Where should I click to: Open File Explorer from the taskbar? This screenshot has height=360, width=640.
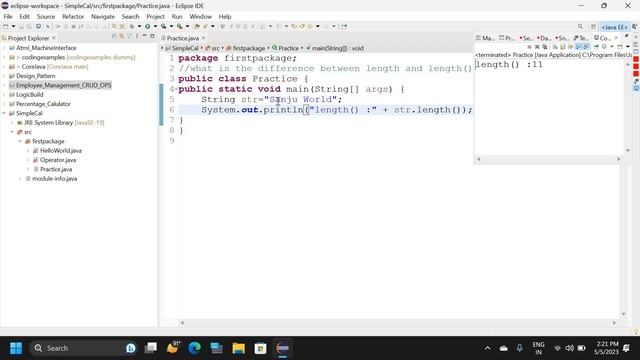click(x=238, y=348)
